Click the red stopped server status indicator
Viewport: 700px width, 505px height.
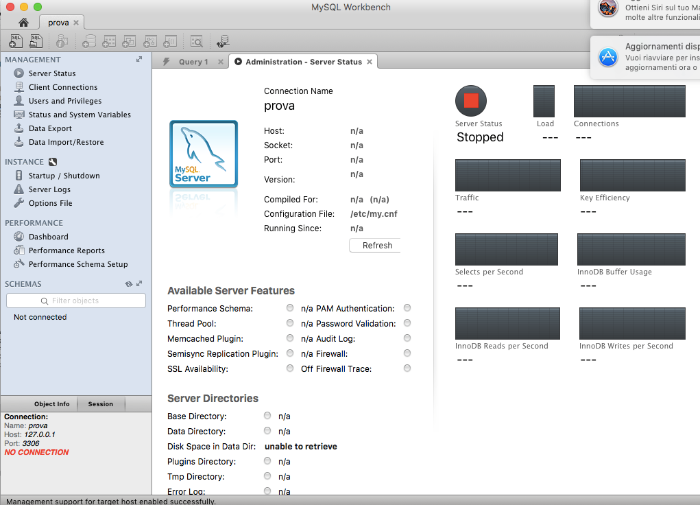coord(471,101)
